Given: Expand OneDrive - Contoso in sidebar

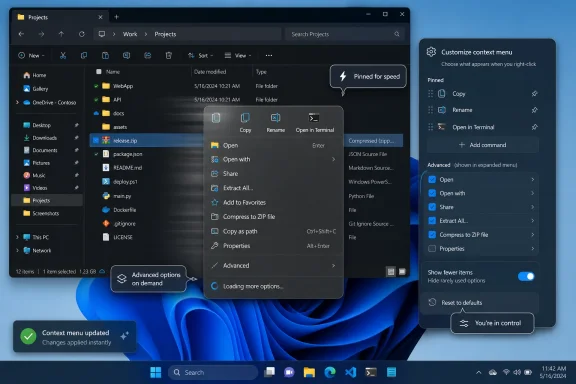Looking at the screenshot, I should point(17,103).
